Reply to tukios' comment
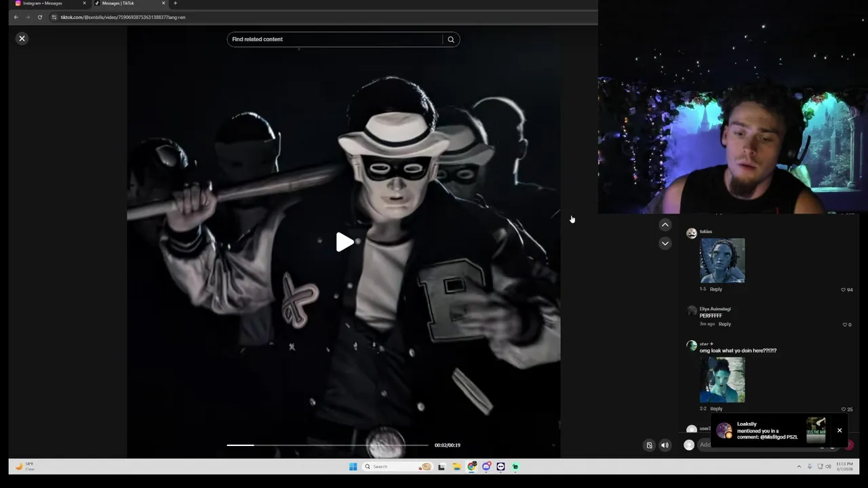This screenshot has height=488, width=868. pyautogui.click(x=715, y=289)
